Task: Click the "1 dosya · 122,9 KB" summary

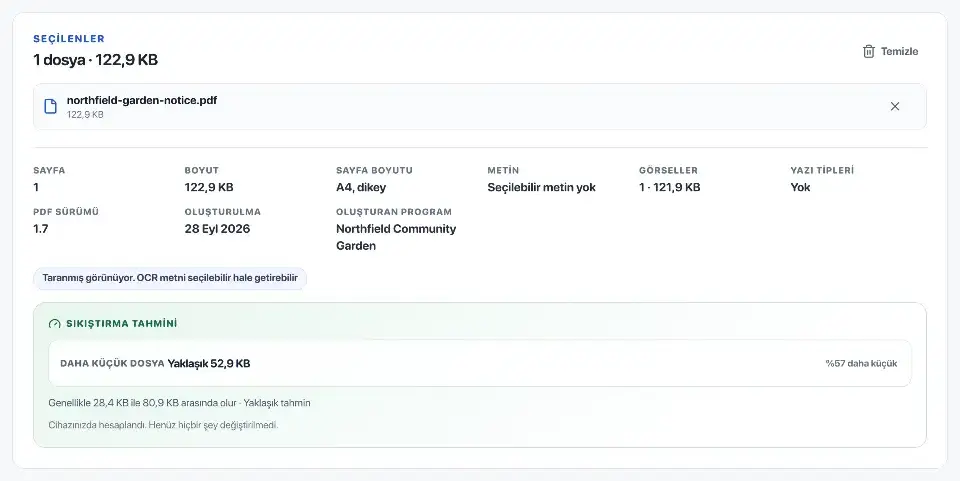Action: 96,60
